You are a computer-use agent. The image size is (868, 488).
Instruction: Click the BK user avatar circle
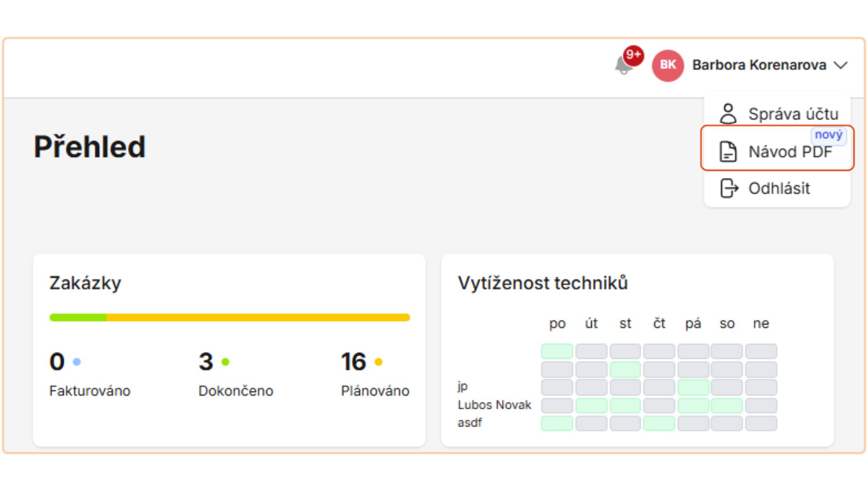668,65
